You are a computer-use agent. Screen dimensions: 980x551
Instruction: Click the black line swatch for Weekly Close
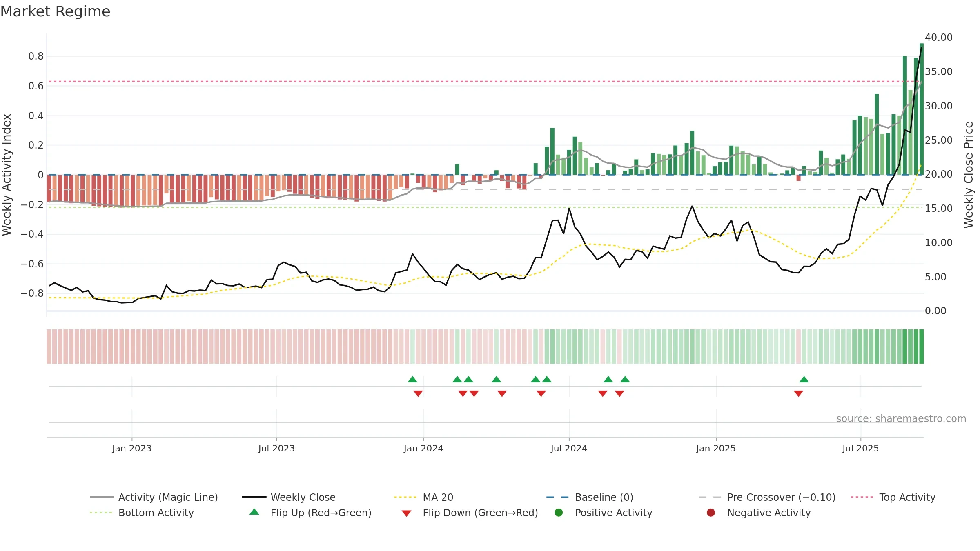tap(254, 497)
